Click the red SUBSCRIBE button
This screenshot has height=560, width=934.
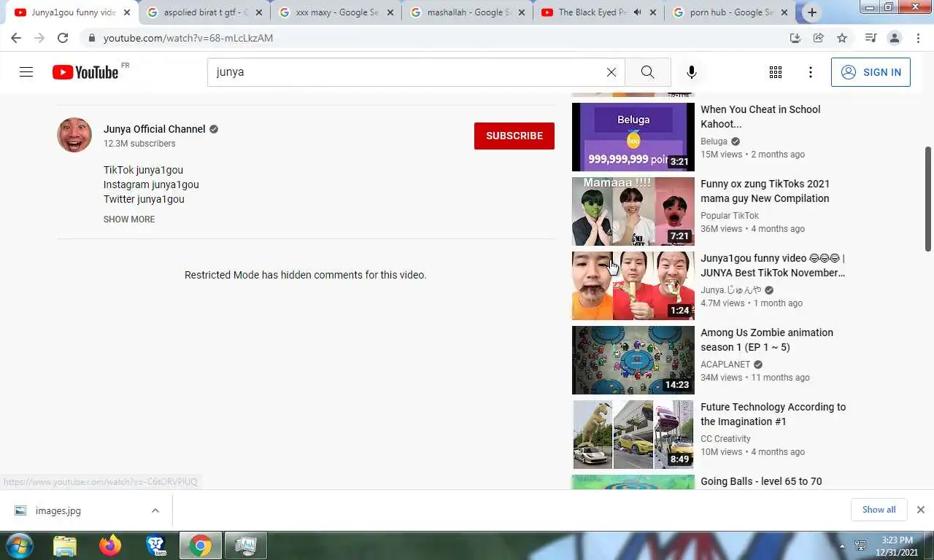(x=514, y=136)
